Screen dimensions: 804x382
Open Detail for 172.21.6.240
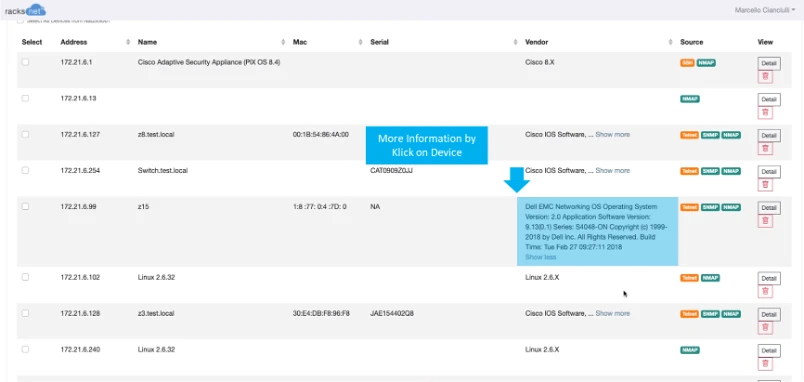769,351
